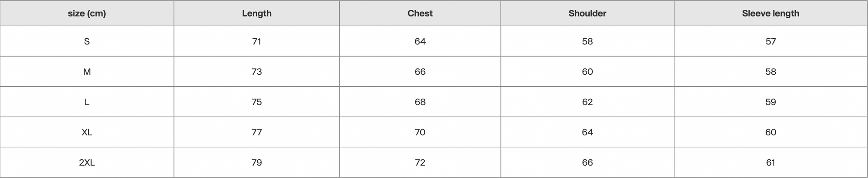This screenshot has height=178, width=868.
Task: Select Sleeve length value 57 for size S
Action: [x=770, y=41]
